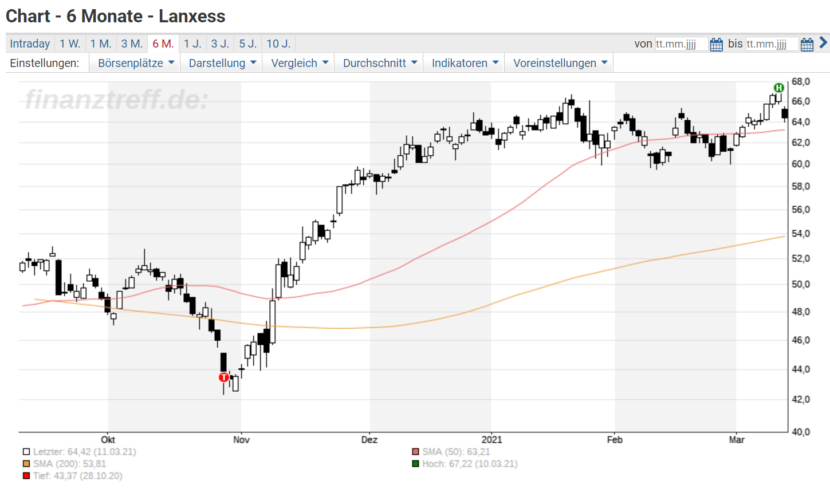The image size is (830, 504).
Task: Switch to the Intraday tab
Action: pyautogui.click(x=30, y=44)
